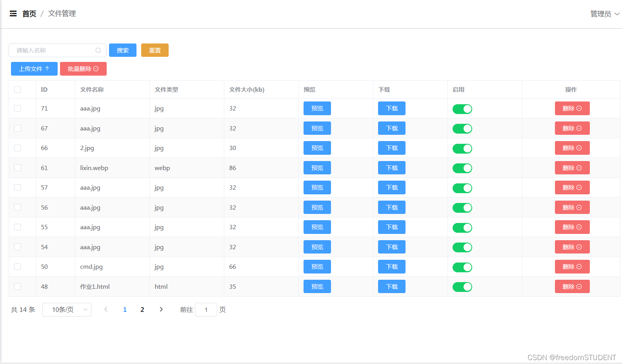Viewport: 622px width, 364px height.
Task: Go to page 2 in pagination
Action: pyautogui.click(x=142, y=310)
